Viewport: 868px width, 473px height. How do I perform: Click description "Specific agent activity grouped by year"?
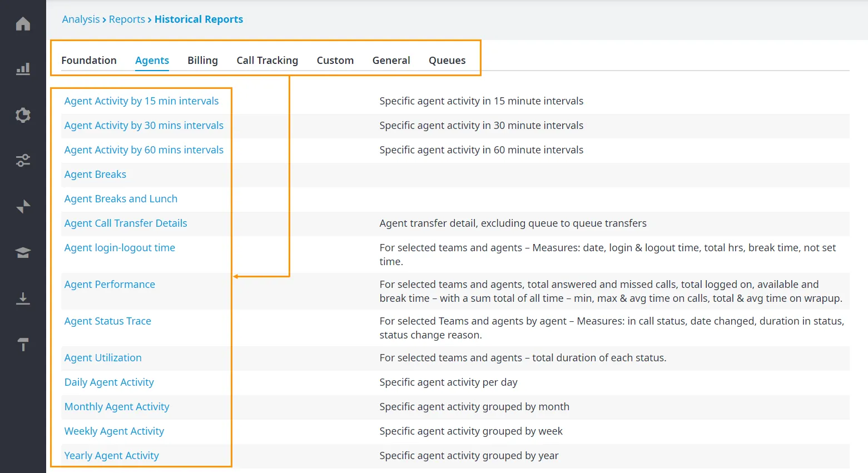tap(469, 456)
